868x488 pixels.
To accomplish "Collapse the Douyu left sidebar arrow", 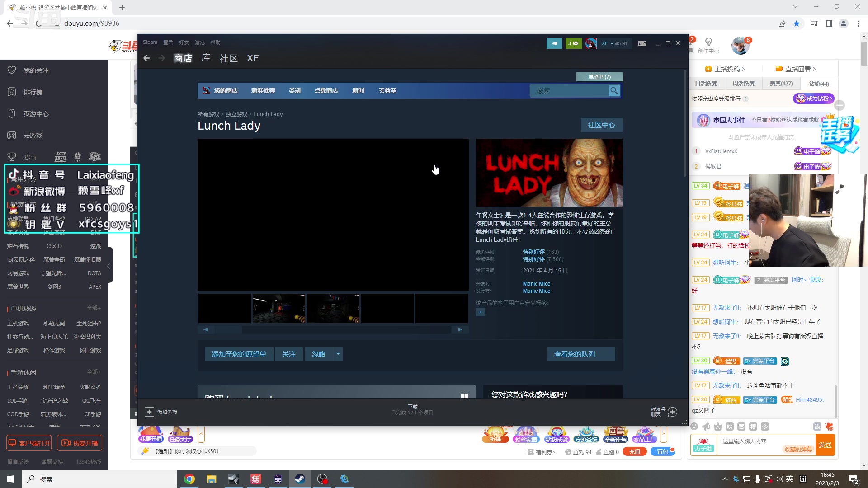I will pyautogui.click(x=109, y=266).
